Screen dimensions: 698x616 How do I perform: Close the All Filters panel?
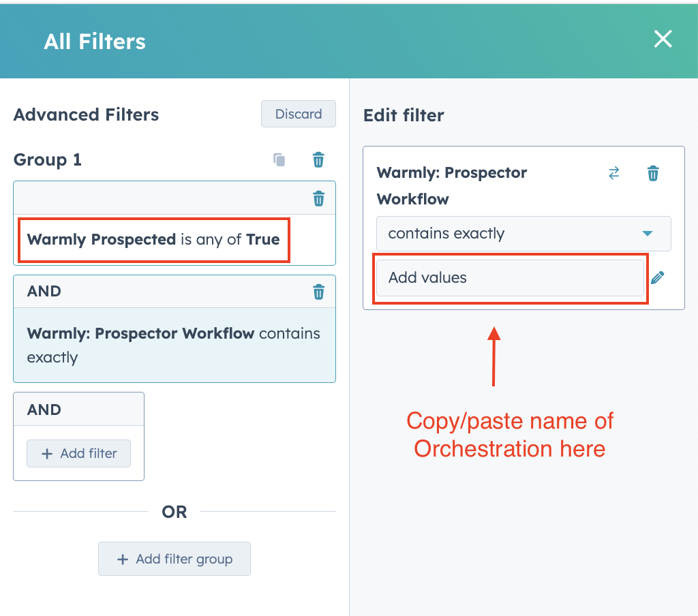663,40
